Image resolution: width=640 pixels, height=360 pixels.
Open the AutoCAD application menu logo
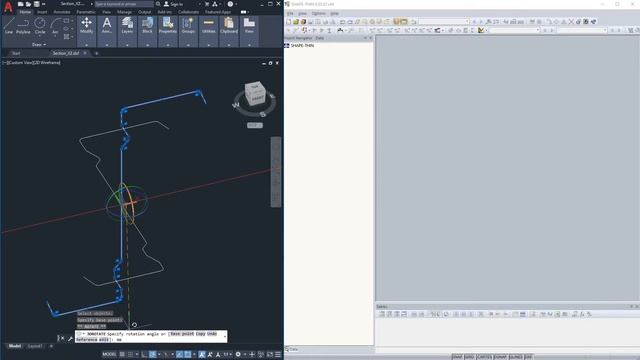(8, 7)
